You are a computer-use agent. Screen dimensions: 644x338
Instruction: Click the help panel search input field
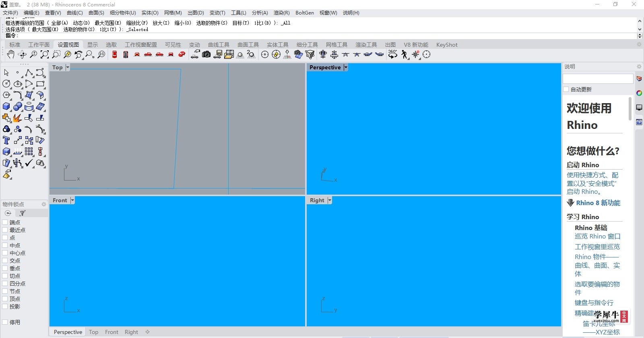pyautogui.click(x=598, y=79)
